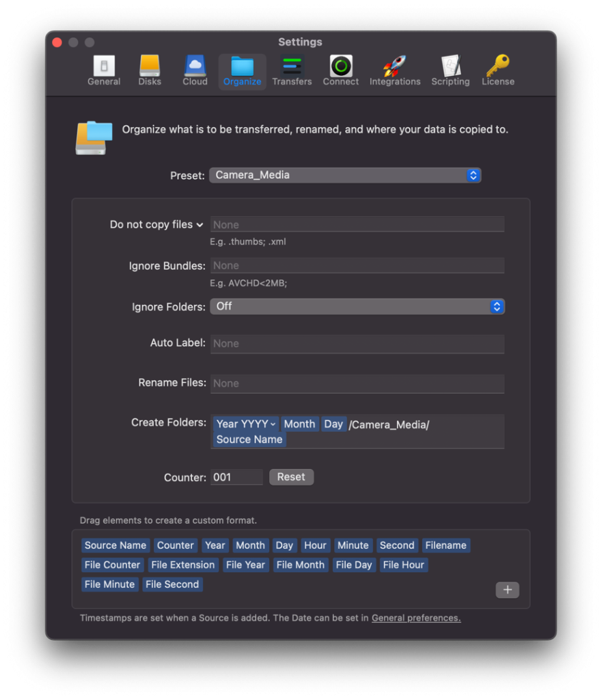Open the Integrations rocket icon

(x=395, y=69)
